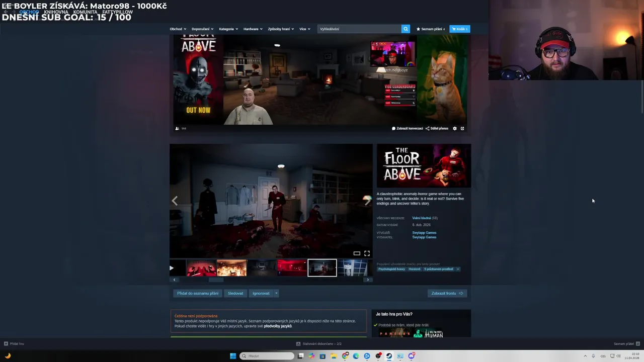The height and width of the screenshot is (362, 644).
Task: Click Zobrazit frontu queue button
Action: click(447, 293)
